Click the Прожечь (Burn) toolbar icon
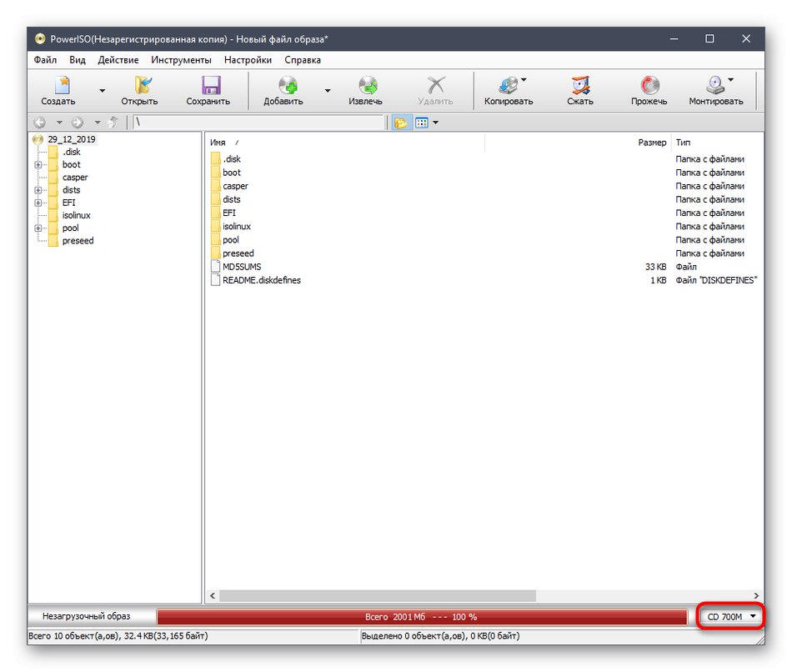 pyautogui.click(x=649, y=85)
